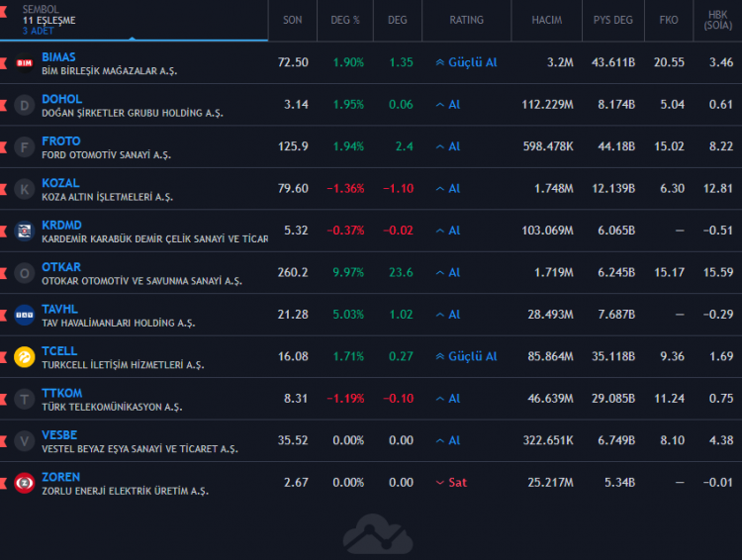Toggle the red flag on BIMAS row

pos(3,63)
